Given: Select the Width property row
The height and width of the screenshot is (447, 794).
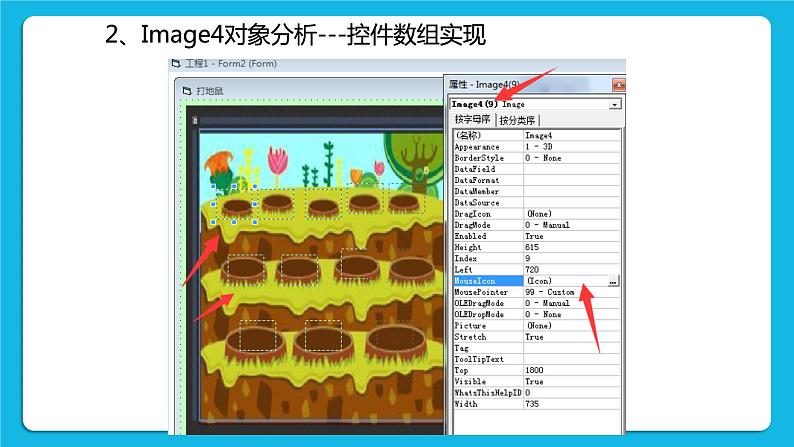Looking at the screenshot, I should (537, 403).
